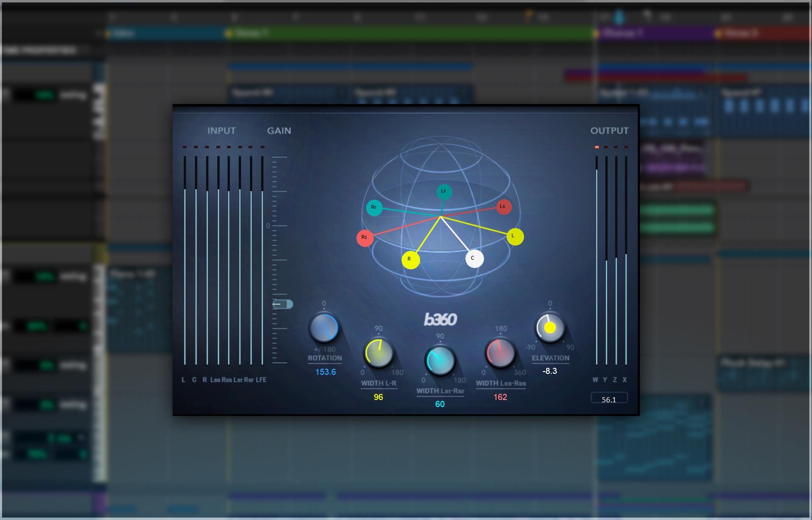Click the GAIN heading
This screenshot has width=812, height=520.
pos(279,131)
